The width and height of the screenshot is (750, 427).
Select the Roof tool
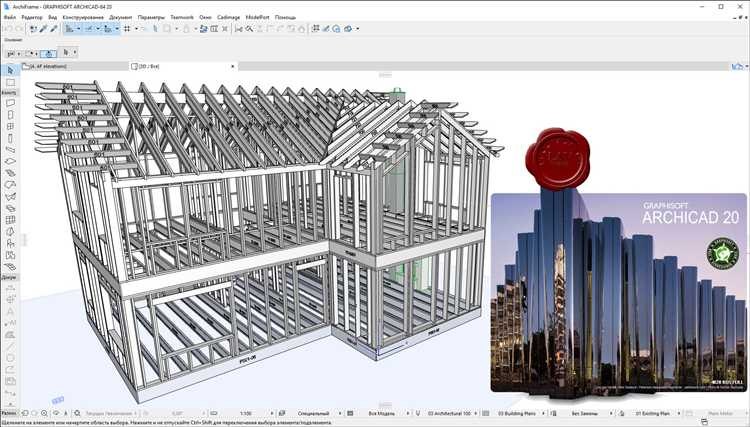(10, 185)
